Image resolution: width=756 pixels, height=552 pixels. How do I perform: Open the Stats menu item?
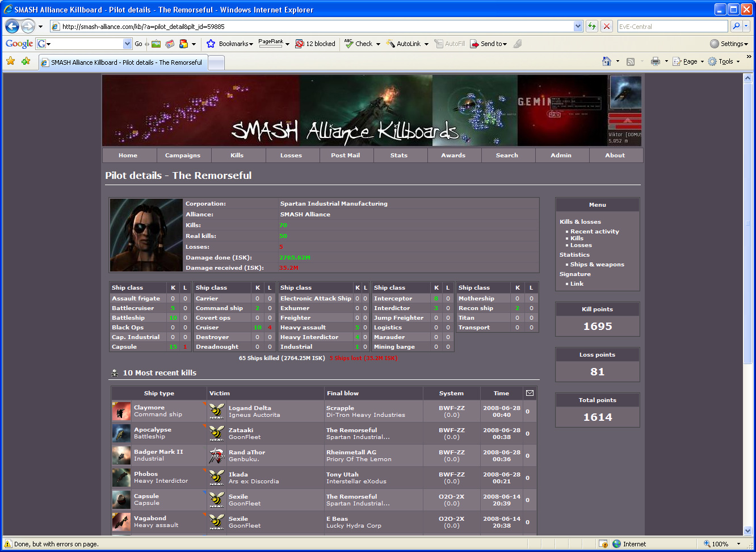(x=399, y=155)
